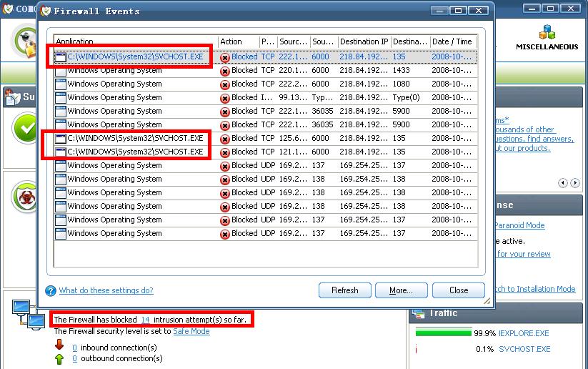The image size is (588, 369).
Task: Click the green outbound arrow icon
Action: pyautogui.click(x=59, y=359)
